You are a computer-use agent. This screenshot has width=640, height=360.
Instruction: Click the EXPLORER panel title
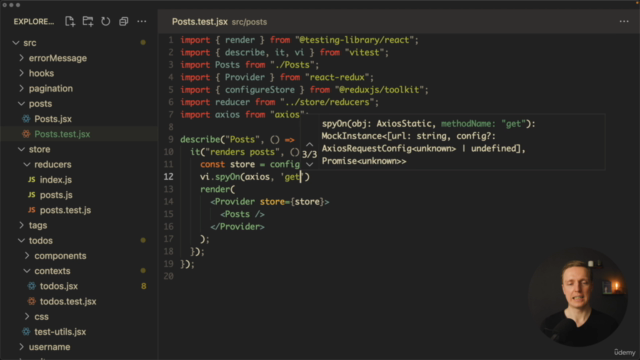click(34, 22)
